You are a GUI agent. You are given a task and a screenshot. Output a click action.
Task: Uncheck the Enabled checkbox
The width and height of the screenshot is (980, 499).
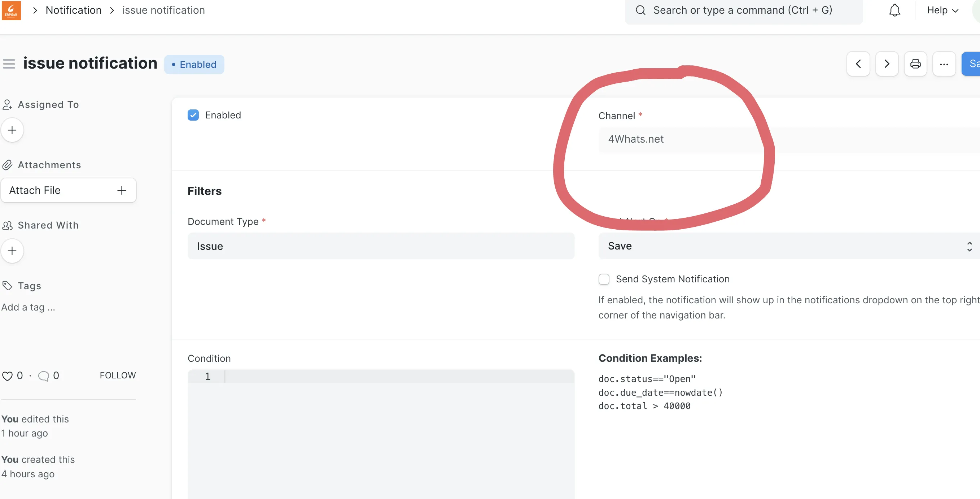click(x=193, y=115)
